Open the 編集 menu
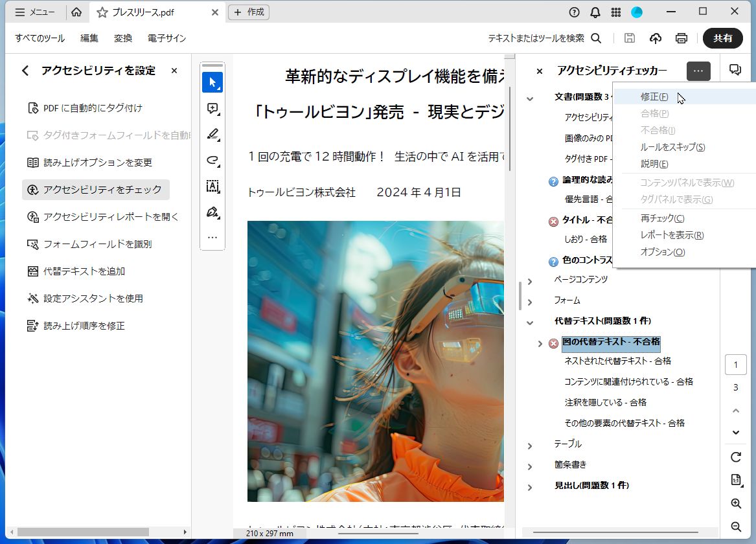Image resolution: width=756 pixels, height=544 pixels. 89,38
